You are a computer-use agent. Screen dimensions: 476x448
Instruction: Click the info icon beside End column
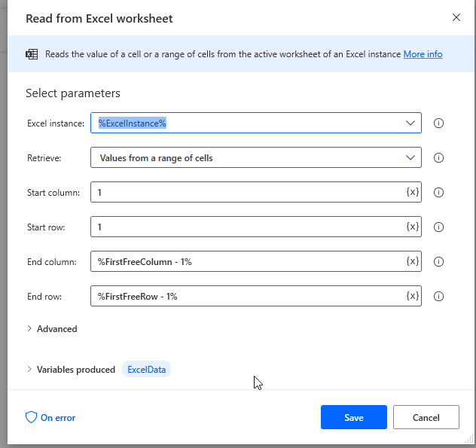coord(438,262)
